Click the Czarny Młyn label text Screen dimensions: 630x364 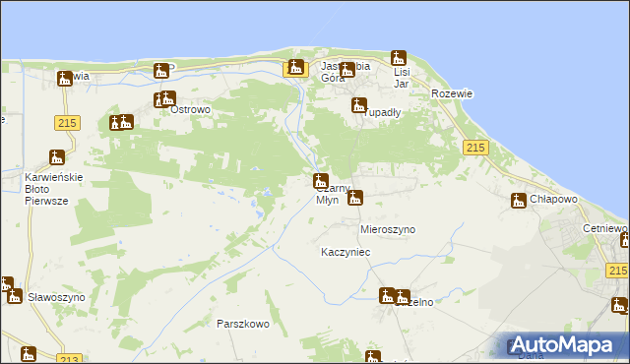point(333,194)
